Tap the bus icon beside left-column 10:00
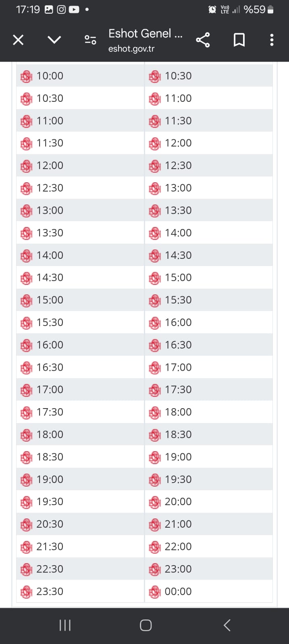 click(x=26, y=76)
